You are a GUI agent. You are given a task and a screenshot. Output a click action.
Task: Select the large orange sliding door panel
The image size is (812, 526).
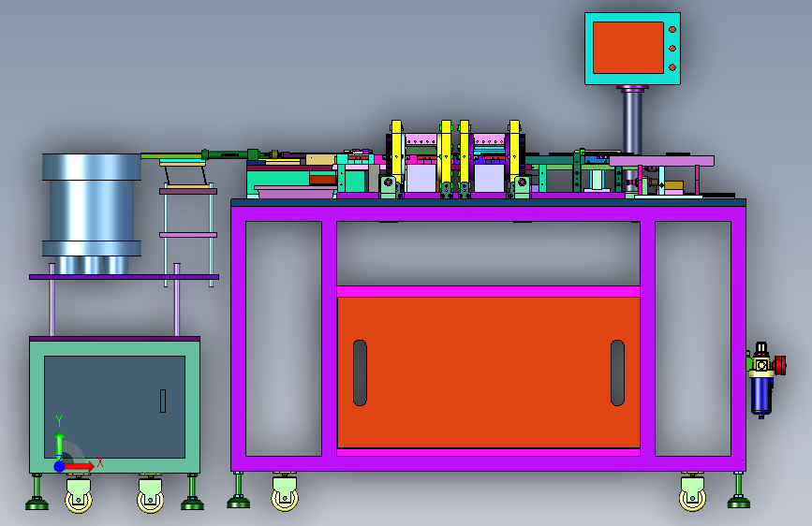pyautogui.click(x=488, y=373)
